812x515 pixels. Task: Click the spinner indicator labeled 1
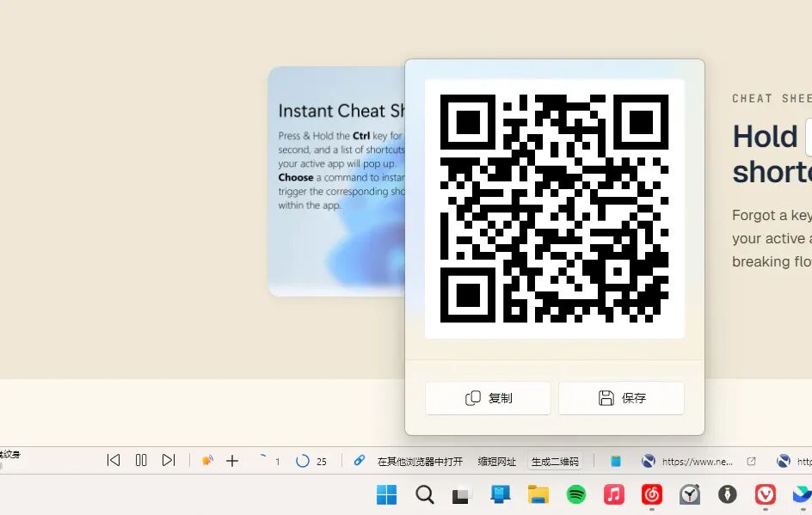(x=269, y=460)
